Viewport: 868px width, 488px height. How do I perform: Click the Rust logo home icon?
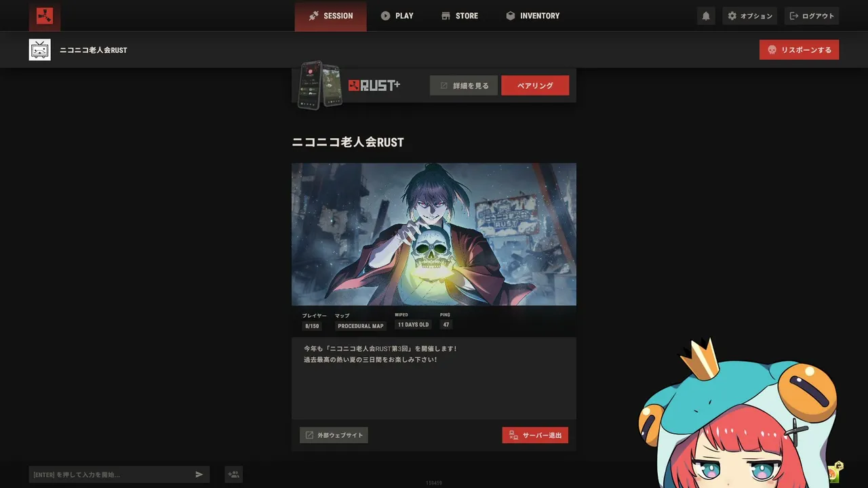point(44,16)
